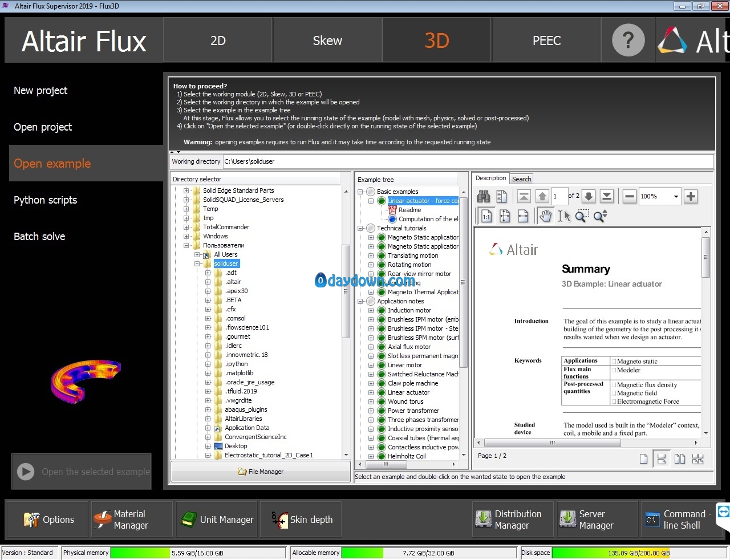The height and width of the screenshot is (560, 730).
Task: Select the 3D module tab
Action: (437, 40)
